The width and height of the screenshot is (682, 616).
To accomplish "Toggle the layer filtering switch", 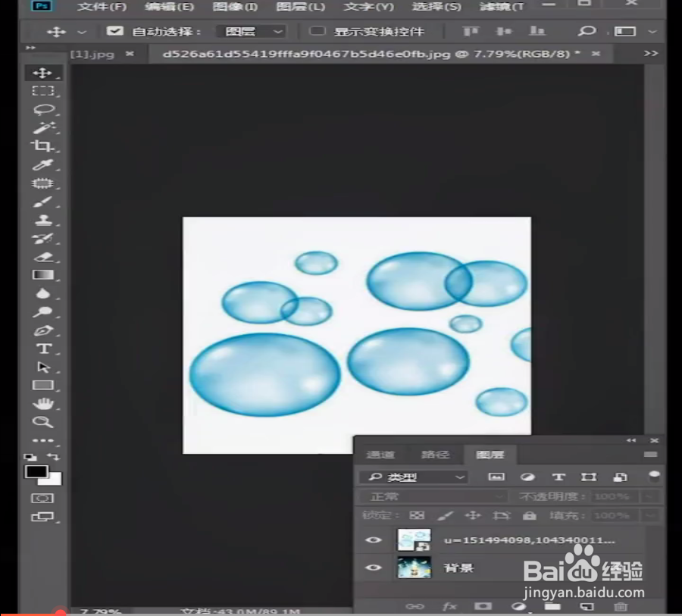I will tap(654, 476).
